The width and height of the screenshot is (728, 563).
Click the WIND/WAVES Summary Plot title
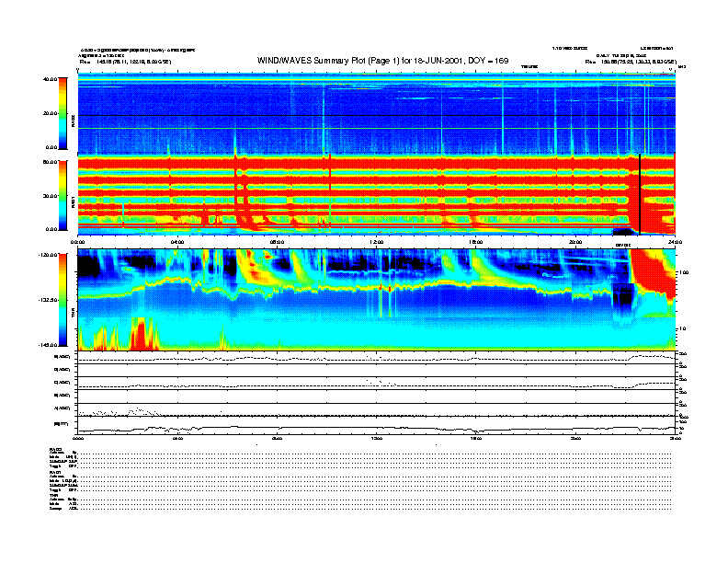click(x=382, y=61)
